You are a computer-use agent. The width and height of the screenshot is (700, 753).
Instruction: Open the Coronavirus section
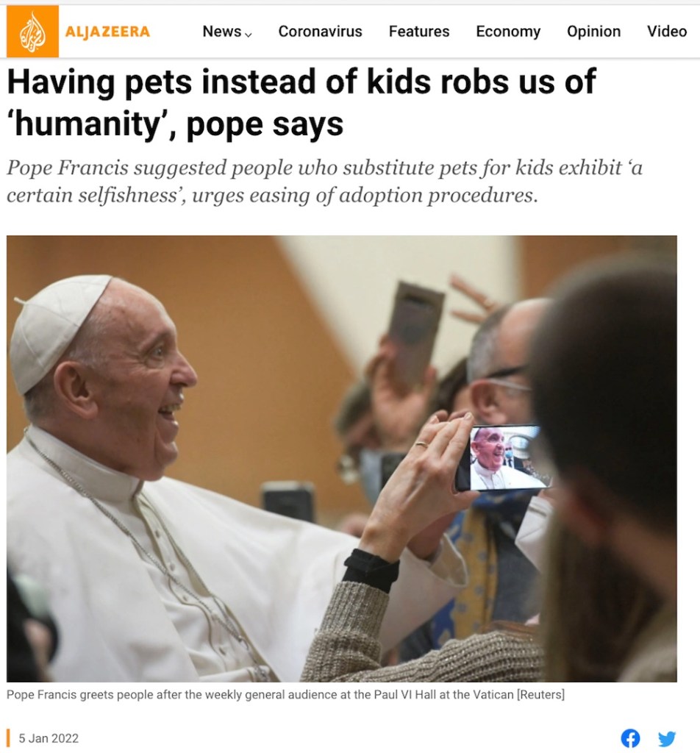[321, 31]
